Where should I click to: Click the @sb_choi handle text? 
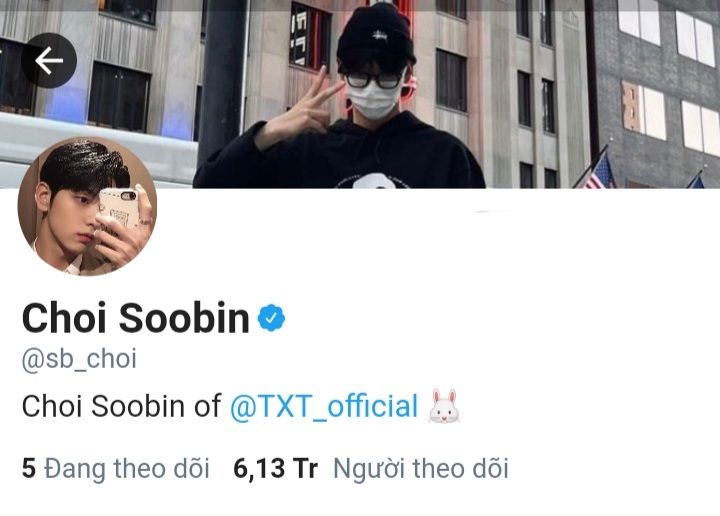pos(79,359)
